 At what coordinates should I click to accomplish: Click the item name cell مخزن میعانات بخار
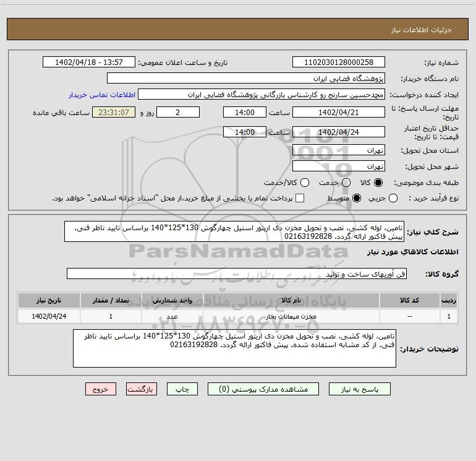click(x=291, y=316)
